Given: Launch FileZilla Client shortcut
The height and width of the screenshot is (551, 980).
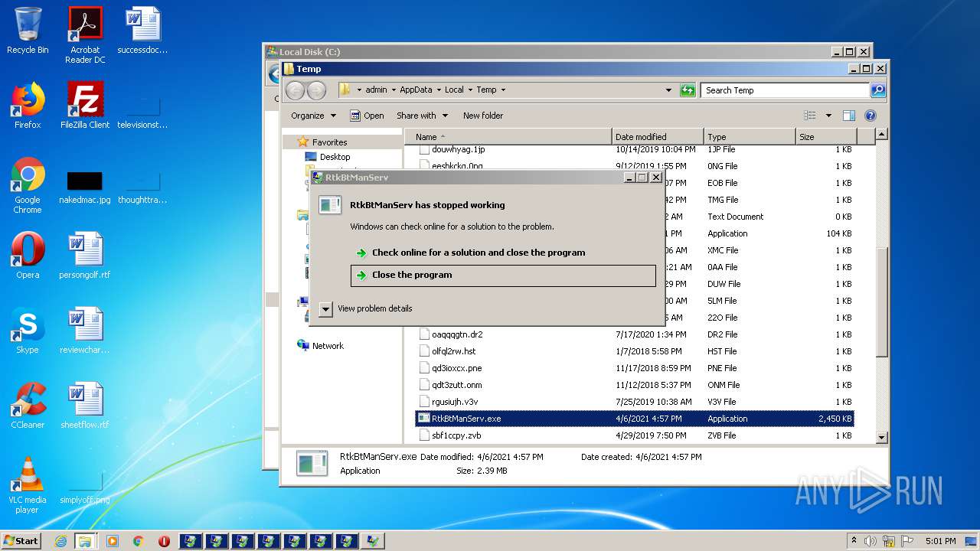Looking at the screenshot, I should [85, 106].
